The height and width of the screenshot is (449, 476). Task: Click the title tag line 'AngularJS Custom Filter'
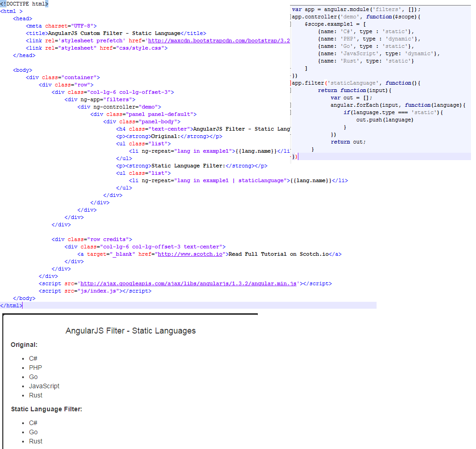coord(116,34)
